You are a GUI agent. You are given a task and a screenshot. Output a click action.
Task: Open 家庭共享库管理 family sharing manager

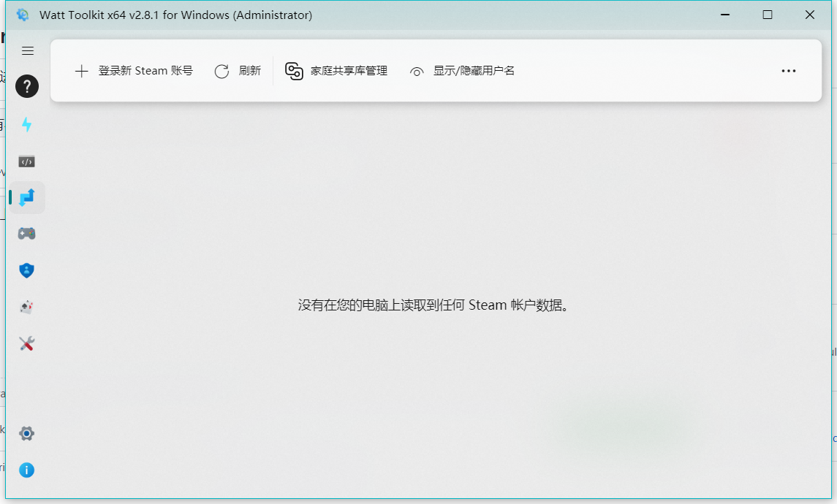[x=335, y=70]
